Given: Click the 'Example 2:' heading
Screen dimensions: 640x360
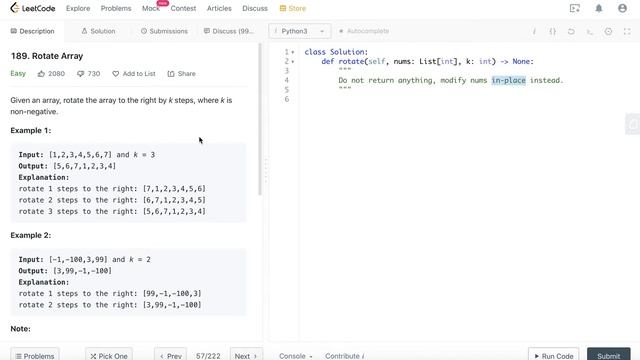Looking at the screenshot, I should pos(31,236).
